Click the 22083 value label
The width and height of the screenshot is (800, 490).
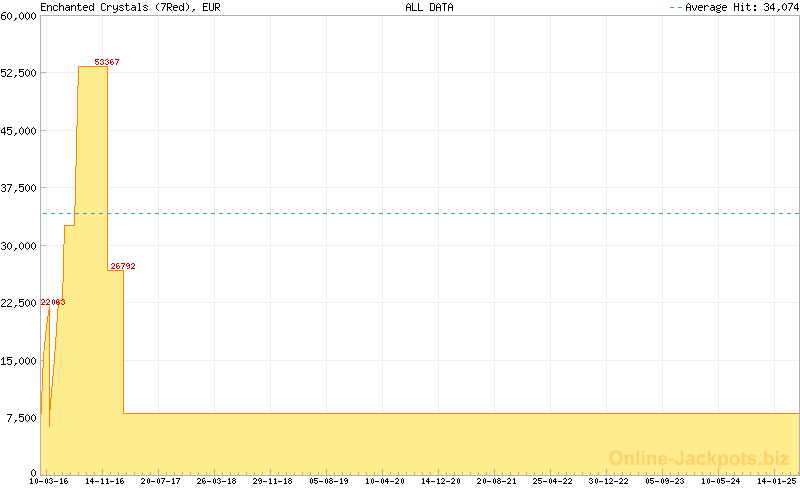click(53, 302)
